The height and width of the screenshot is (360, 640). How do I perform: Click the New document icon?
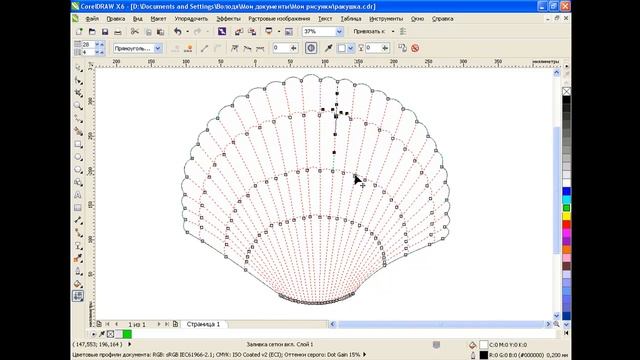tap(79, 31)
